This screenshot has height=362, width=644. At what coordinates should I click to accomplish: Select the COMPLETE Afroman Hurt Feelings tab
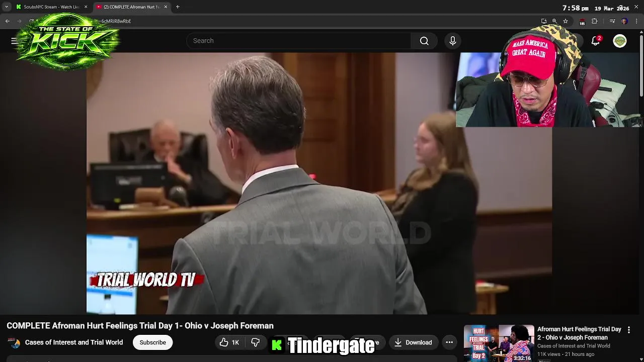[x=132, y=7]
